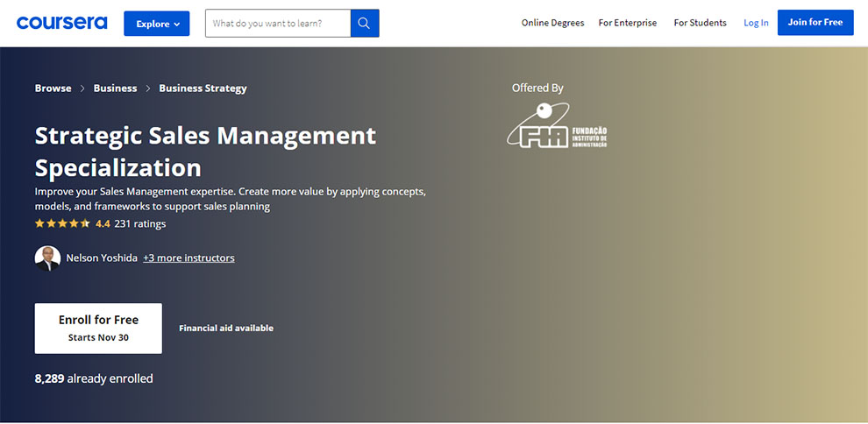Screen dimensions: 868x424
Task: Click the star rating icons
Action: 62,224
